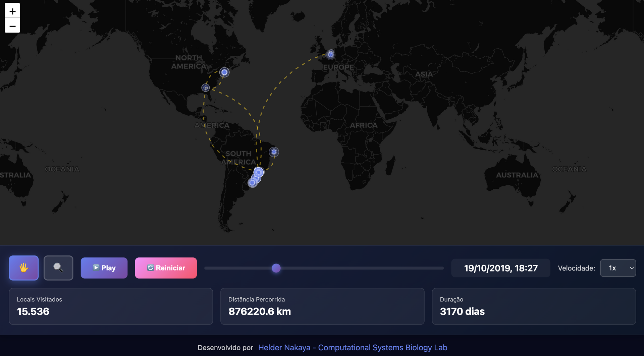Click the AFRICA label on the map
The height and width of the screenshot is (356, 644).
pos(364,125)
